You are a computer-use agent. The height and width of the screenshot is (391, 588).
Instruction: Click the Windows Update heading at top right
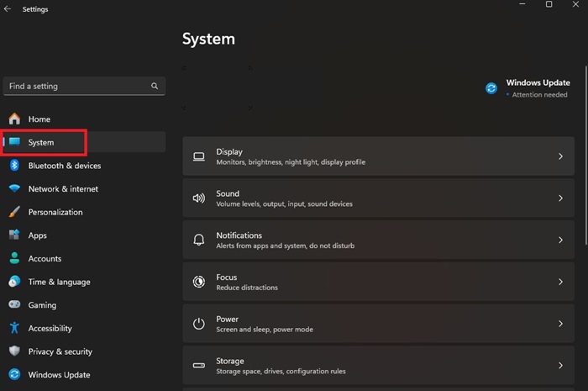538,82
